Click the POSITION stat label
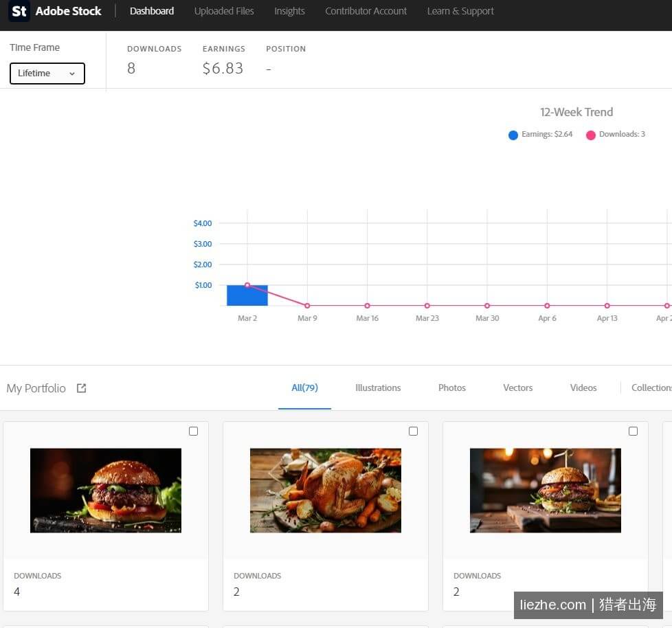 pyautogui.click(x=286, y=49)
